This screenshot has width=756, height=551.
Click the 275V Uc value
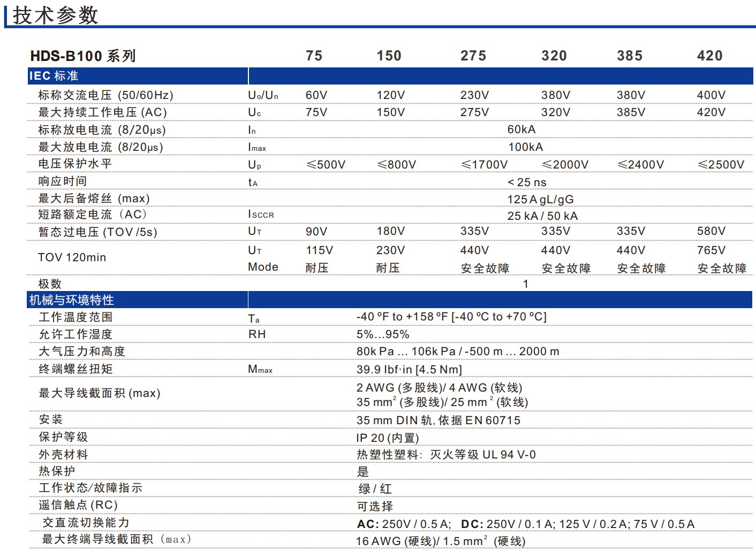[474, 112]
